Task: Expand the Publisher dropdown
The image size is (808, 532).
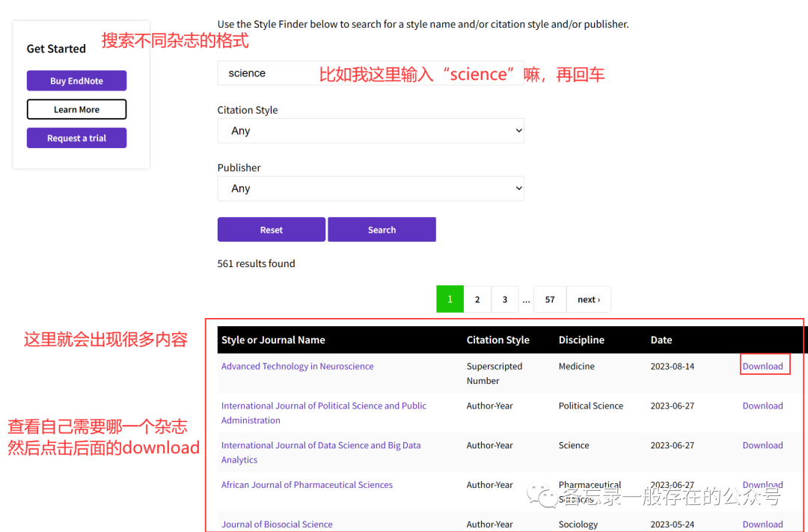Action: pyautogui.click(x=370, y=189)
